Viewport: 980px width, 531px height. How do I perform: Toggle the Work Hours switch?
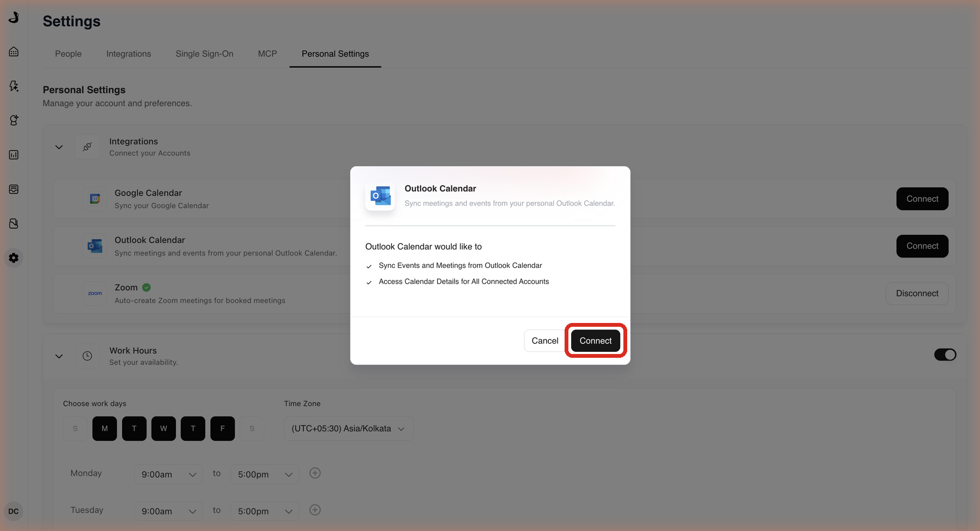tap(945, 355)
